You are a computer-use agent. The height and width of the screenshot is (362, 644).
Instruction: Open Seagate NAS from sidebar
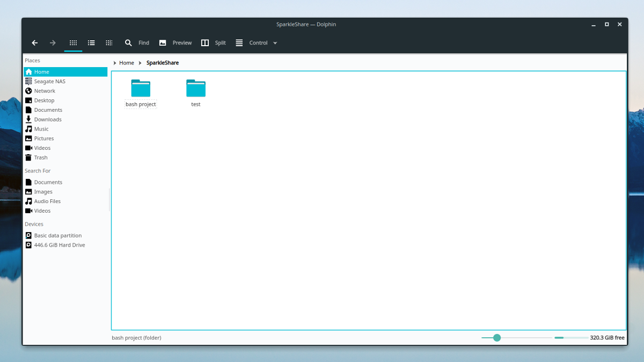point(65,82)
